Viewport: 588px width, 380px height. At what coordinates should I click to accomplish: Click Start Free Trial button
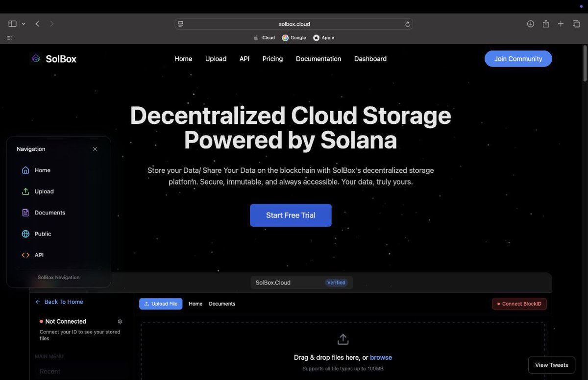(291, 215)
